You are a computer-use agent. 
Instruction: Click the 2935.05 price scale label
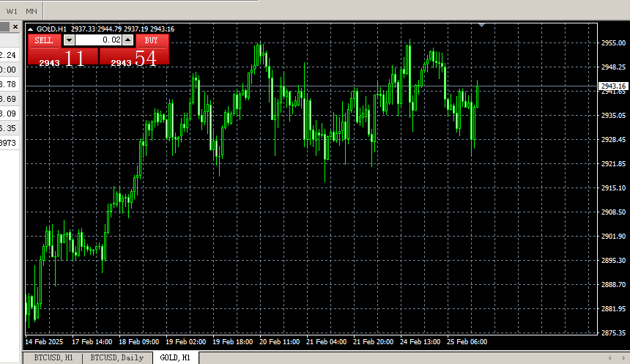click(613, 115)
